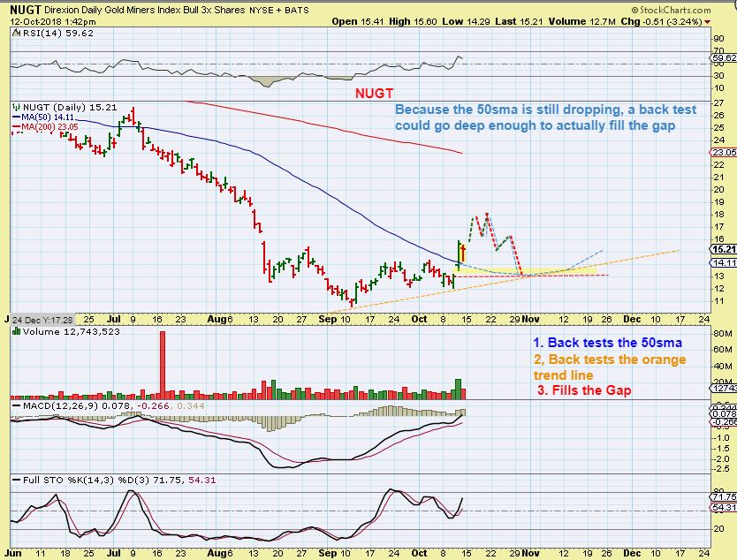Click the boxed 23.05 price axis label
The width and height of the screenshot is (737, 560).
pos(724,152)
